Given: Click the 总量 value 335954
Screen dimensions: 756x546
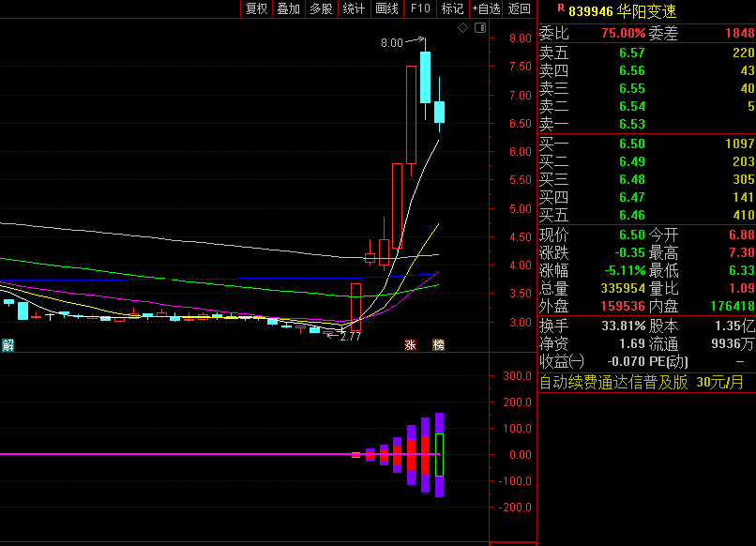Looking at the screenshot, I should (x=623, y=288).
